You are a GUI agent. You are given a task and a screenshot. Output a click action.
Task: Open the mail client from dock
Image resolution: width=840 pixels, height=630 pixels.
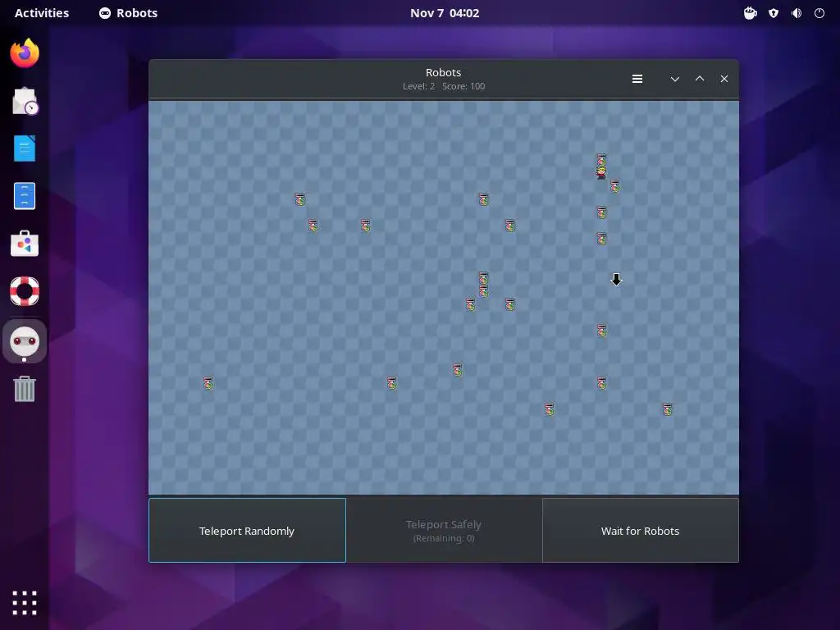click(x=25, y=101)
